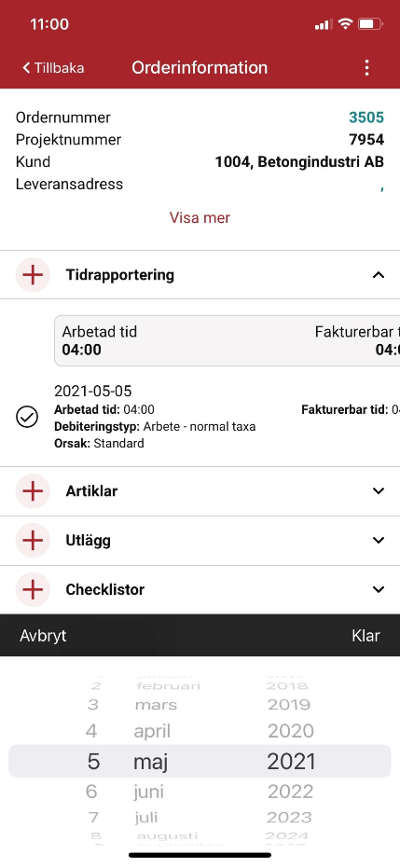400x868 pixels.
Task: Pick 2022 in the year wheel
Action: pyautogui.click(x=291, y=792)
